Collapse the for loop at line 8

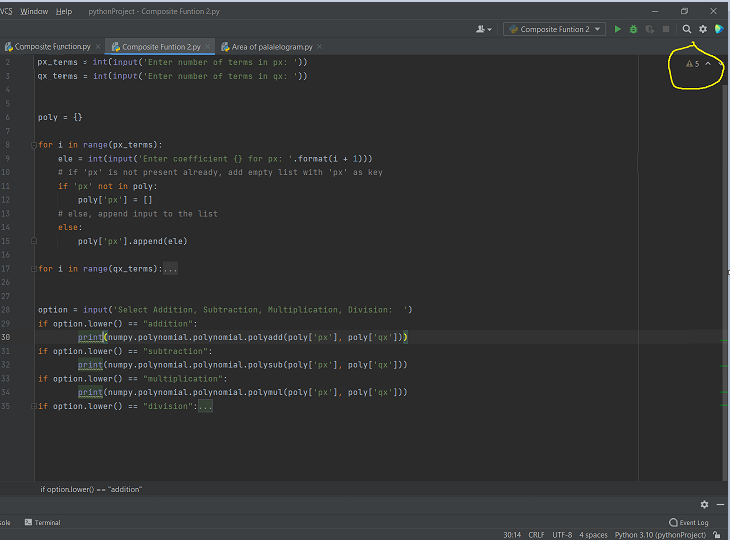34,145
